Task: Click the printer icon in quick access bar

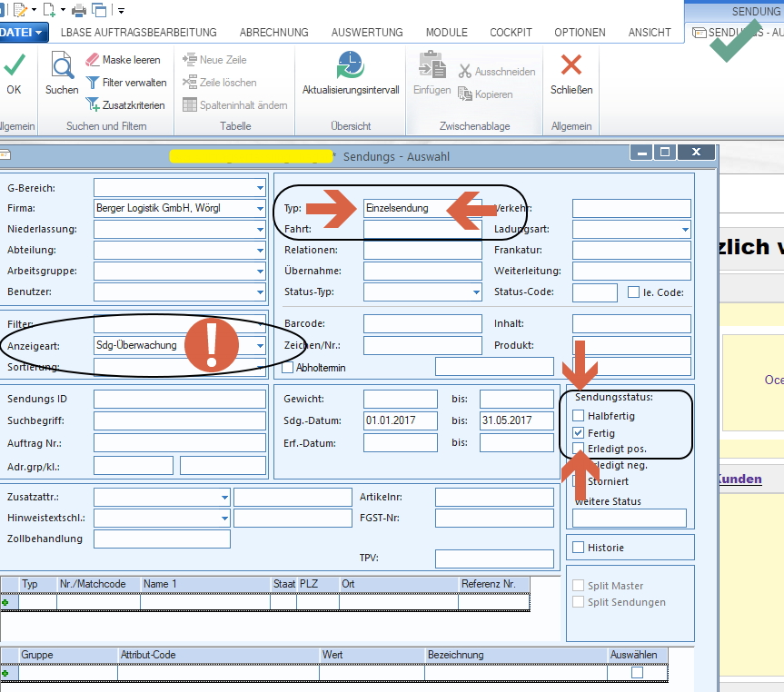Action: (79, 9)
